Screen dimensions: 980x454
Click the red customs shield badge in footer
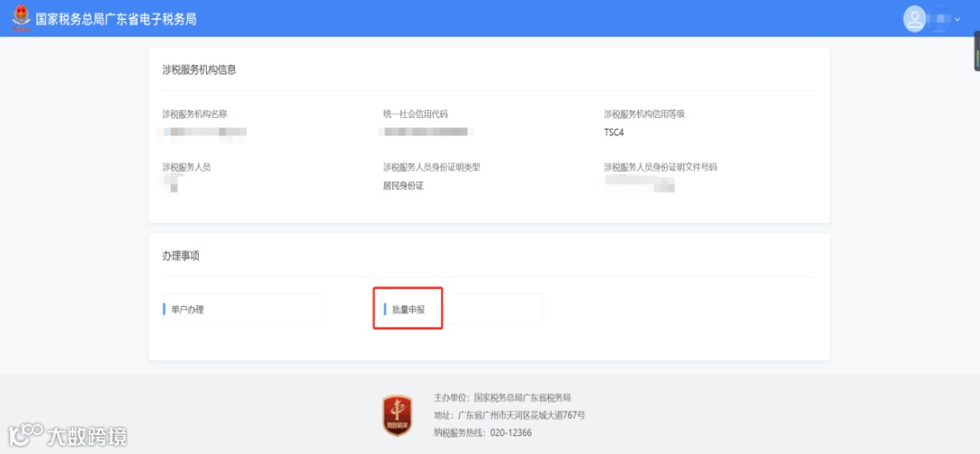397,415
